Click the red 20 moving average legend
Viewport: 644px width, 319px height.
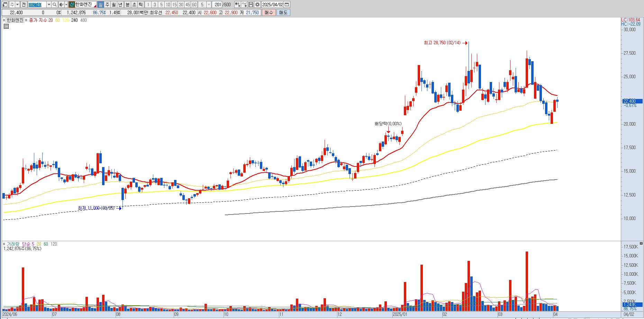(x=51, y=20)
